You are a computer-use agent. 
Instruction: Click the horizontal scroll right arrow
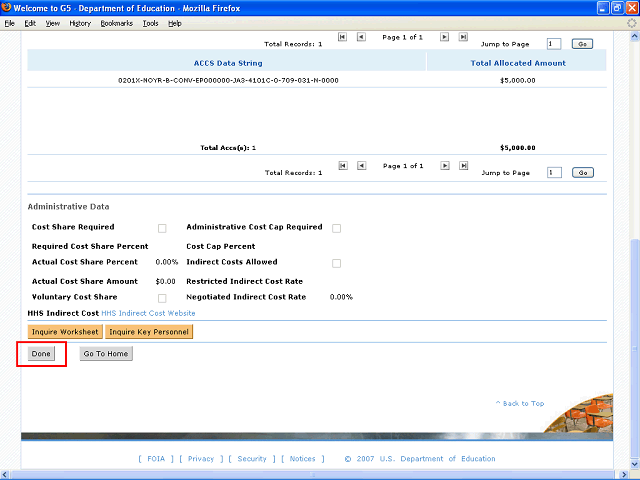click(x=624, y=475)
